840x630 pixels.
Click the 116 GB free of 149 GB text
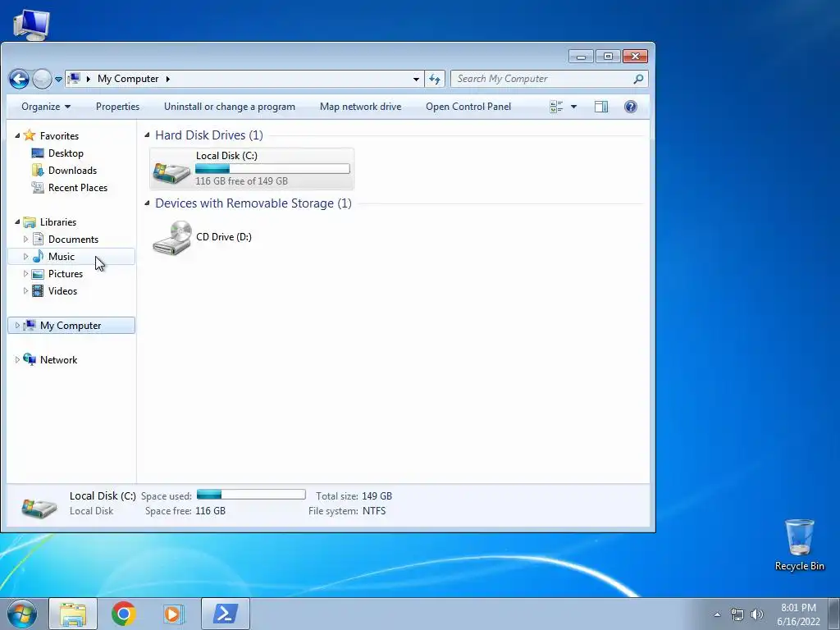coord(242,181)
